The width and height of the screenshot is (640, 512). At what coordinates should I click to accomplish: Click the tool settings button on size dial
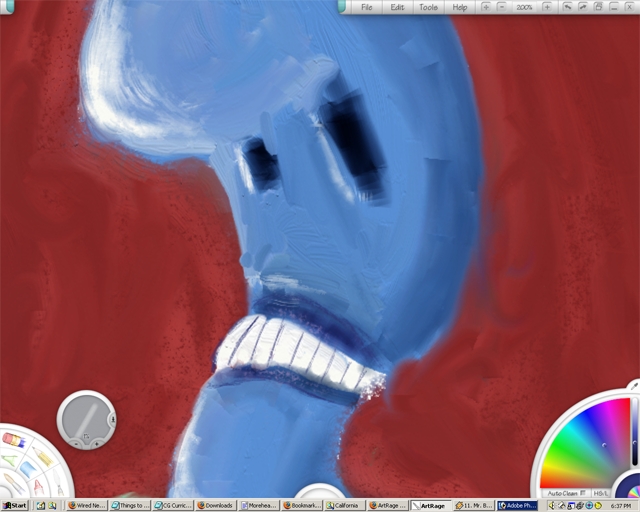tap(113, 419)
